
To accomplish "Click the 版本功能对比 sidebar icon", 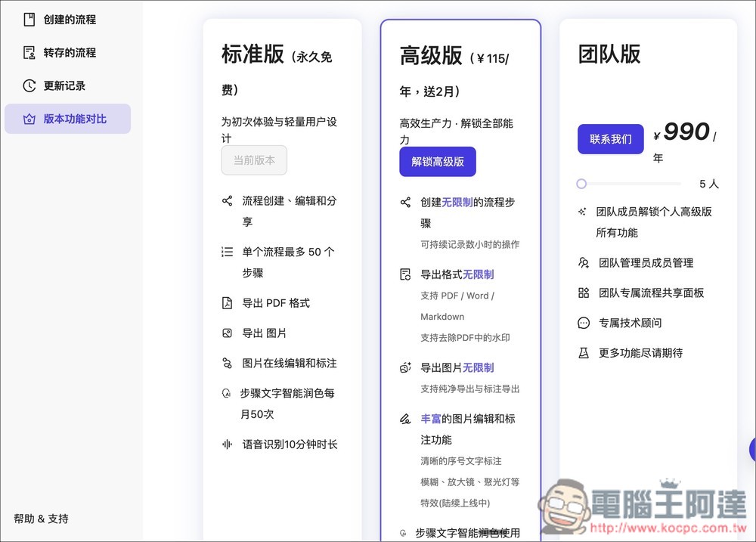I will point(30,119).
